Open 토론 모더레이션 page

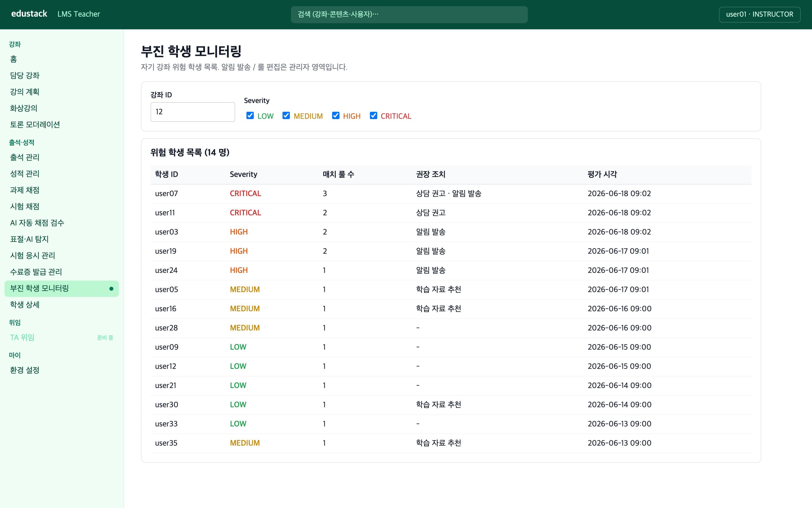[62, 125]
